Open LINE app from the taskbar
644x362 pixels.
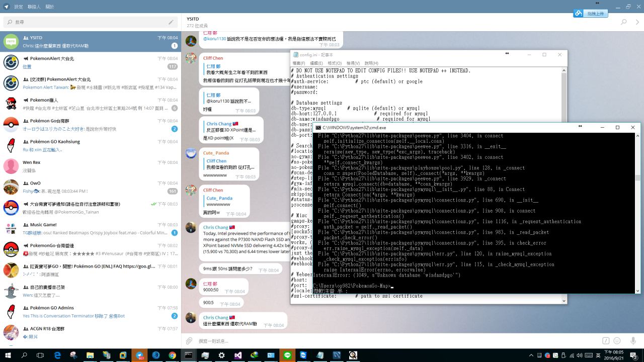pos(287,355)
